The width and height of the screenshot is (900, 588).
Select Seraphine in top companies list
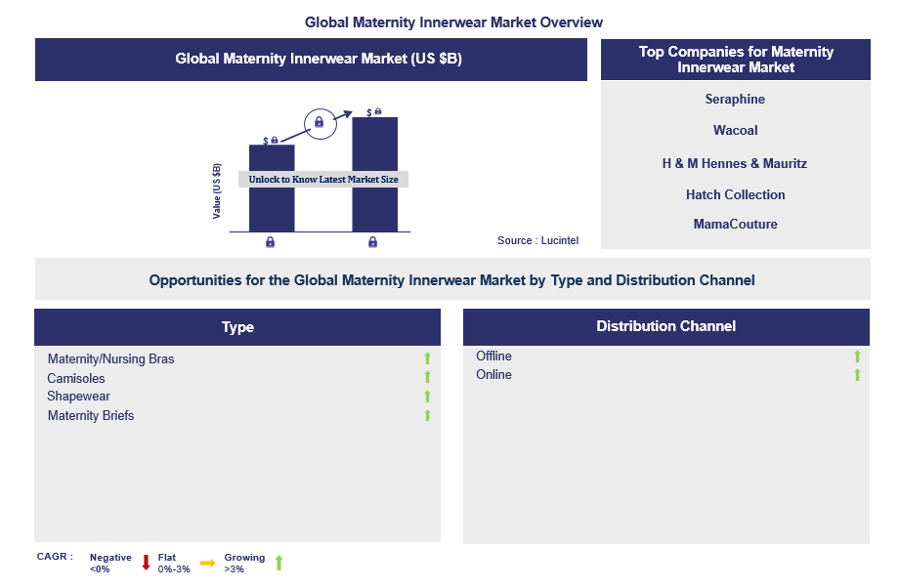(x=735, y=99)
